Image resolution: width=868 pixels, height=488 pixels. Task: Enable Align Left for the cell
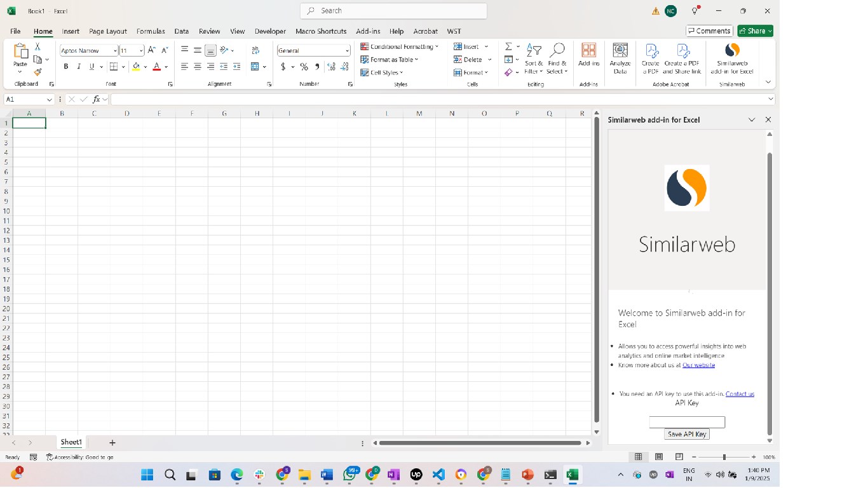[x=184, y=67]
